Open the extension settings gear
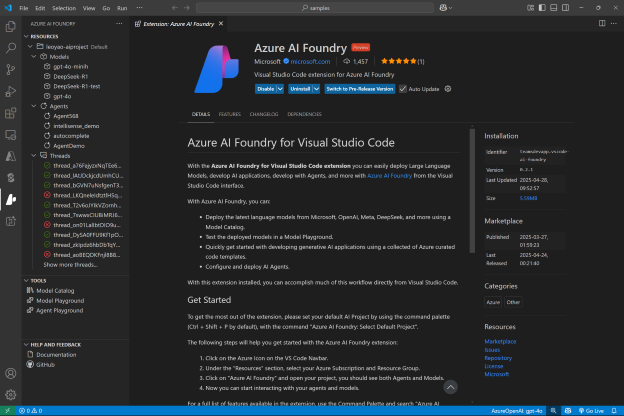The image size is (624, 416). (448, 89)
